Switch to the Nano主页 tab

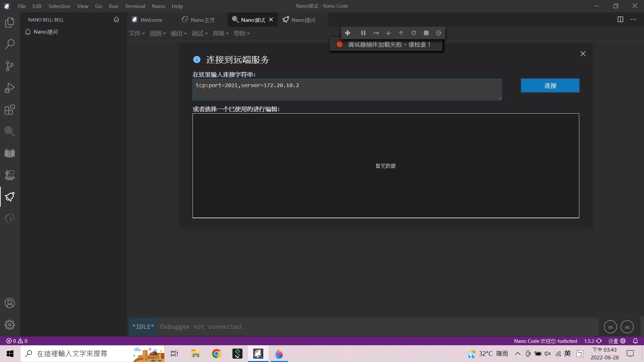click(x=203, y=20)
